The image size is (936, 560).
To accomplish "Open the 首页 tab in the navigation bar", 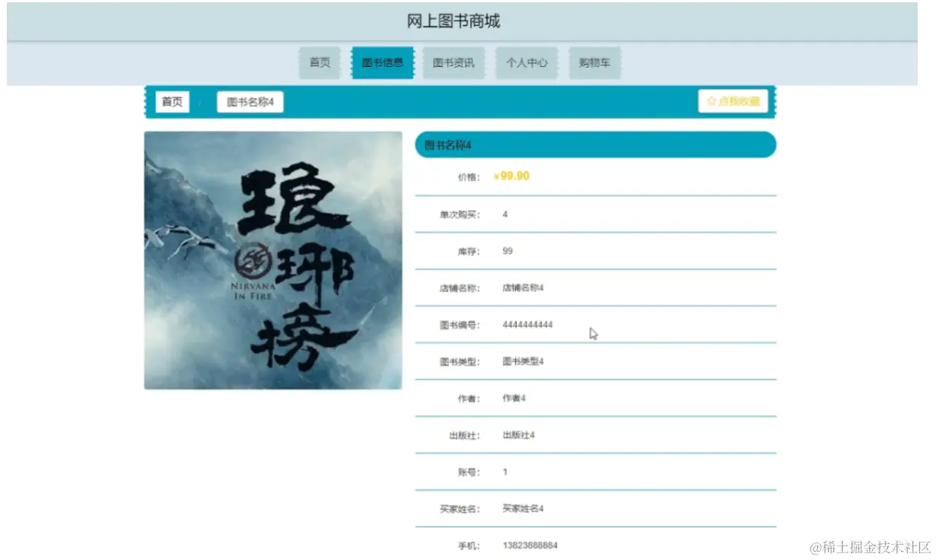I will coord(320,62).
